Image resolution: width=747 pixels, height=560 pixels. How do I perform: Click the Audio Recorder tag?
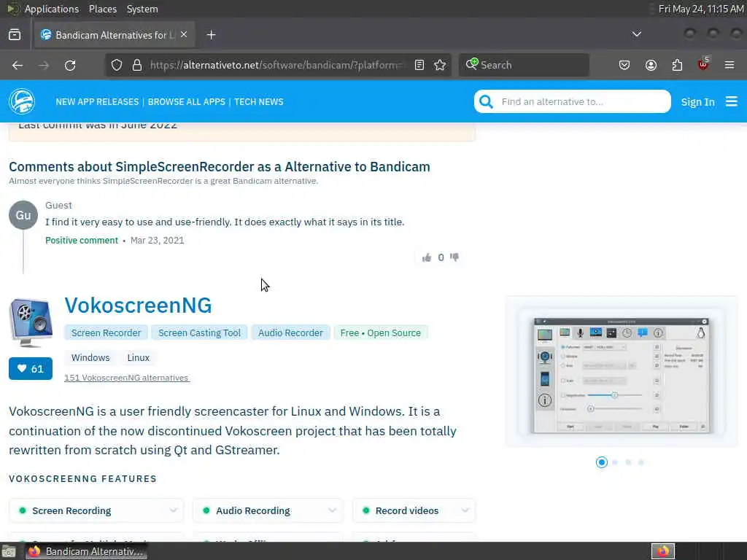click(x=290, y=332)
